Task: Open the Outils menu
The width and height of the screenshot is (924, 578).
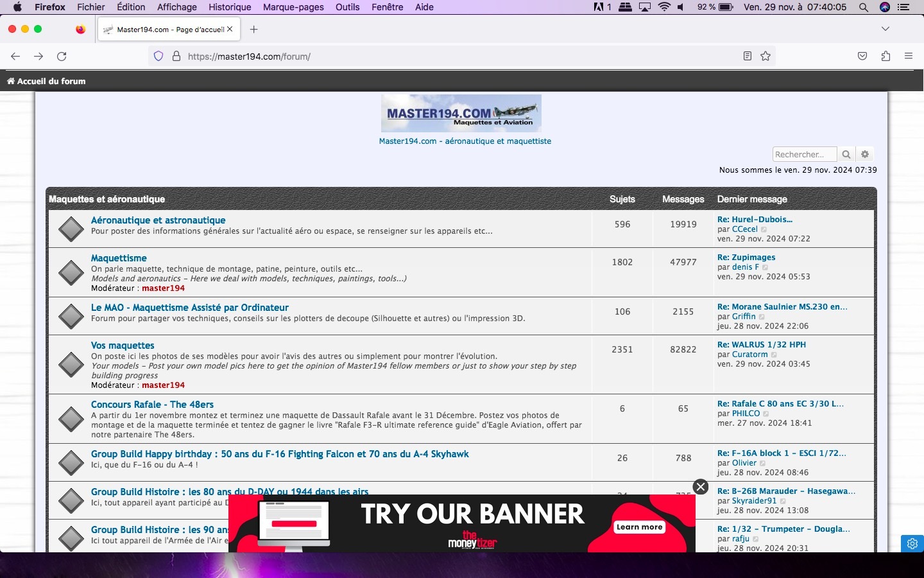Action: [x=348, y=7]
